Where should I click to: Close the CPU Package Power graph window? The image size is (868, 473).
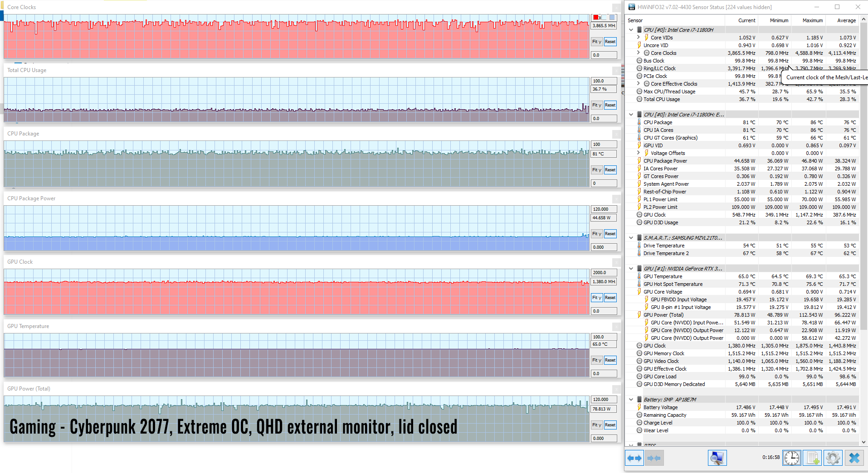coord(616,199)
